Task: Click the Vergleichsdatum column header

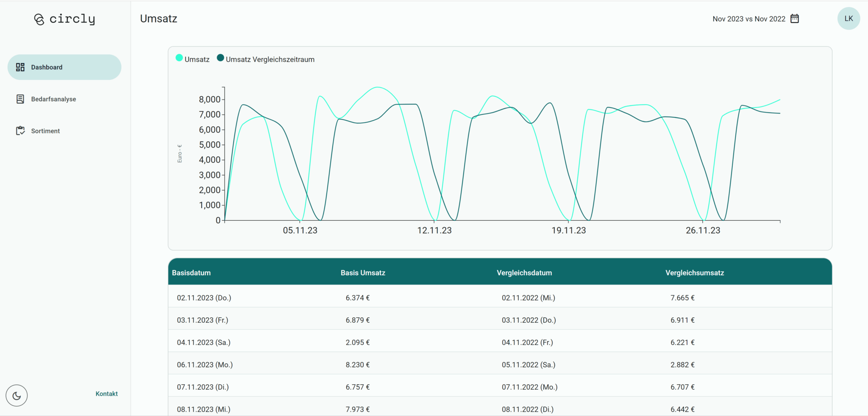Action: 524,273
